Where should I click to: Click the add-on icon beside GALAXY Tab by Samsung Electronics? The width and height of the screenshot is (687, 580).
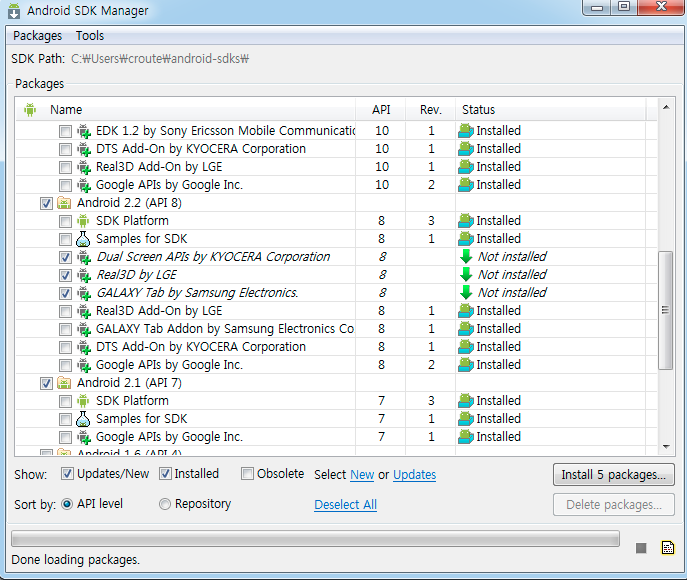(x=84, y=293)
